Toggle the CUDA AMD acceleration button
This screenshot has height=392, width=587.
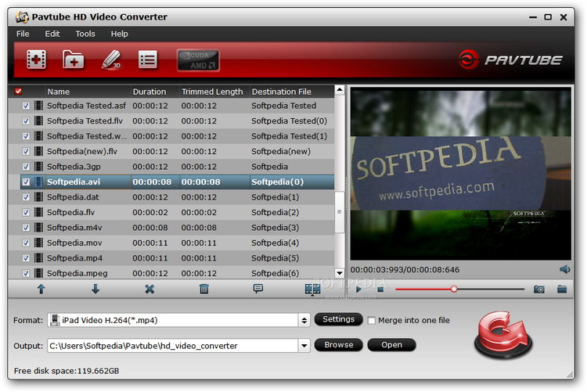tap(198, 60)
